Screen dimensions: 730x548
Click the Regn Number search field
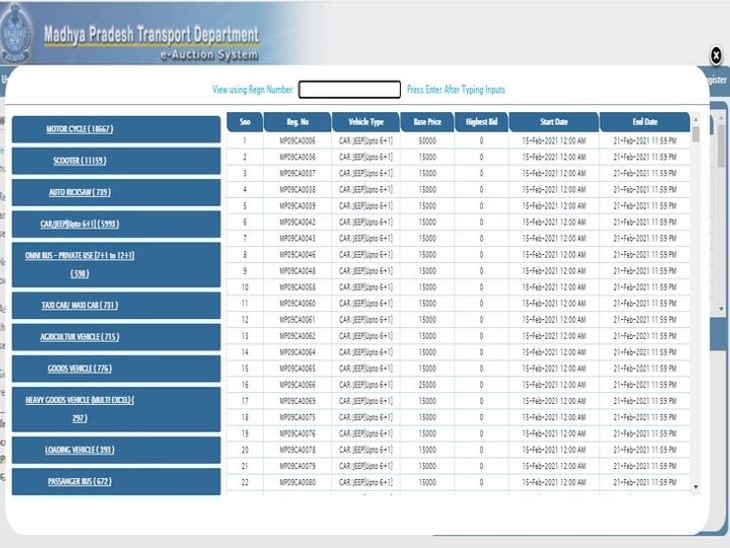(349, 89)
